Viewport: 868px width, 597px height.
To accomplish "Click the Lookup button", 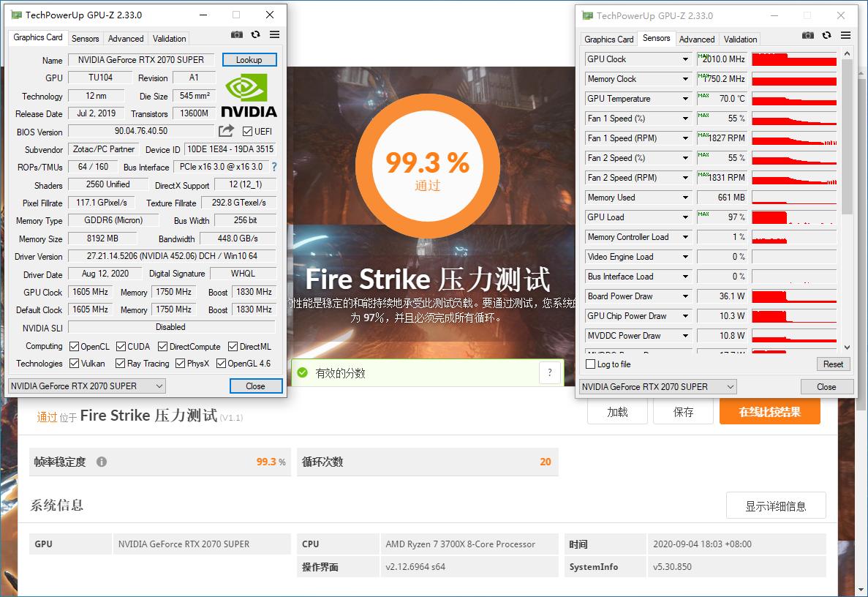I will [x=249, y=59].
